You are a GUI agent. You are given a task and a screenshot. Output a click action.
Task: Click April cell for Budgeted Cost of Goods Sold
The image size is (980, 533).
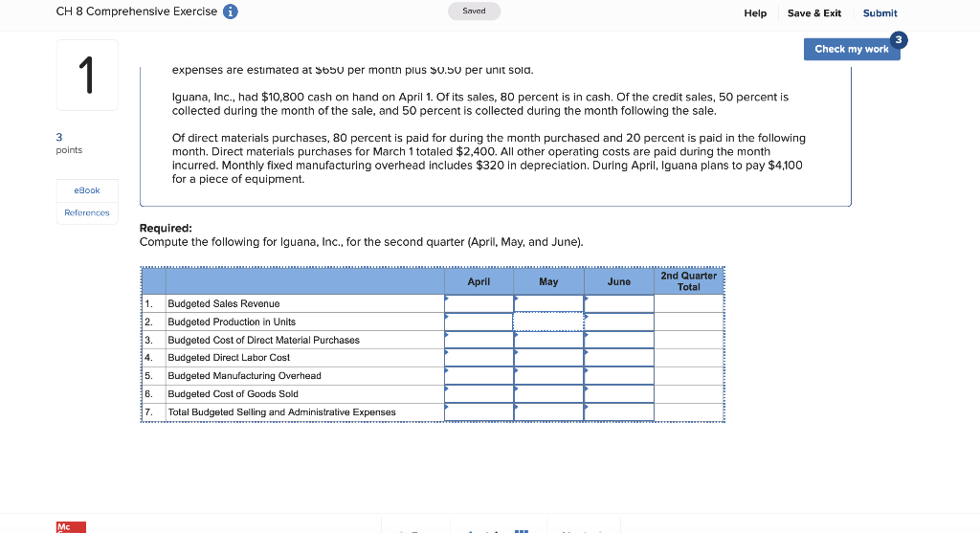coord(479,394)
